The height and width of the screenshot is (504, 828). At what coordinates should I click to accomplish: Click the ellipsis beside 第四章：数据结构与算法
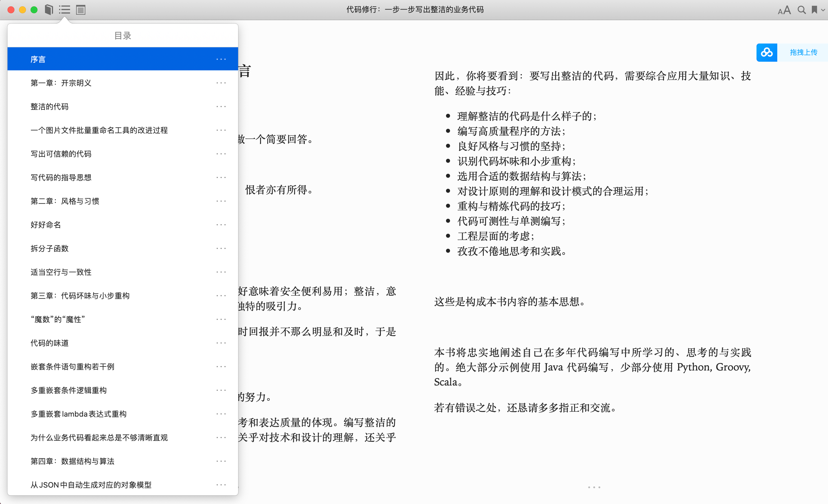(221, 461)
